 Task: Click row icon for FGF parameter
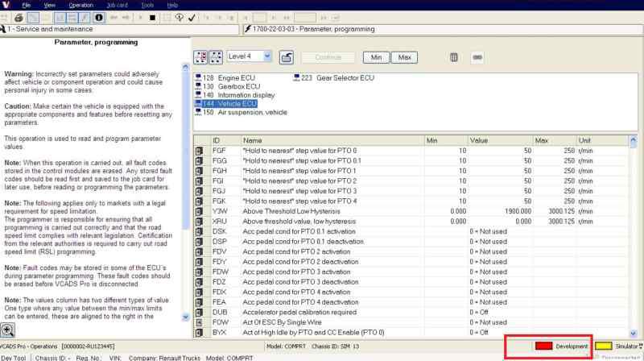[200, 151]
